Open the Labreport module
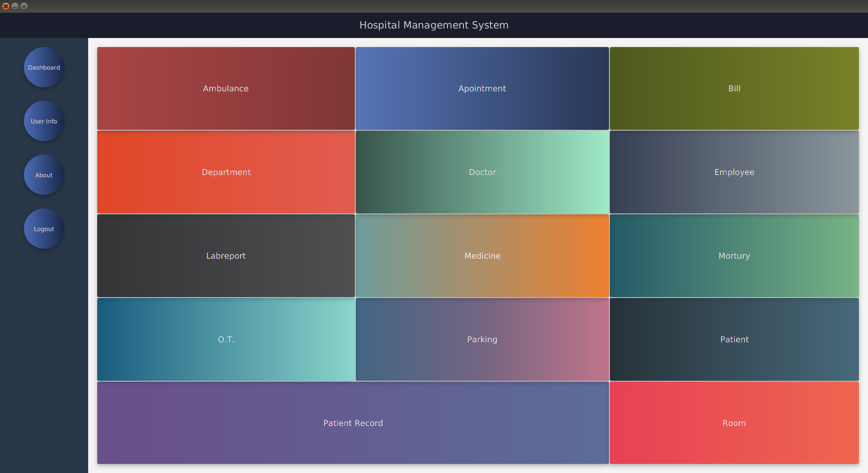The height and width of the screenshot is (473, 868). [x=226, y=255]
